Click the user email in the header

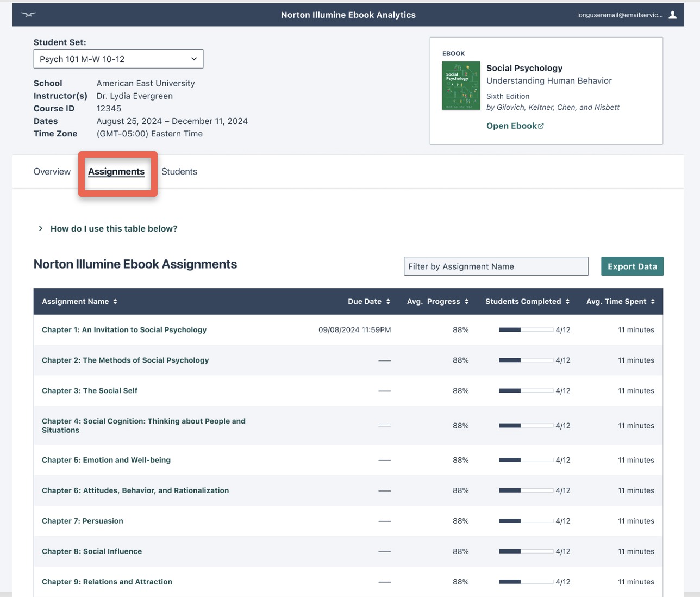620,15
